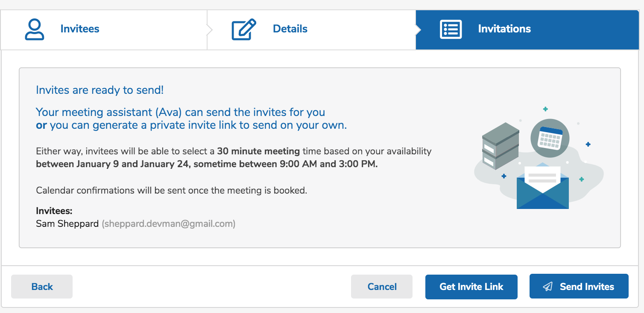Click the bold "30 minute meeting" text
Viewport: 644px width, 313px height.
(x=259, y=151)
